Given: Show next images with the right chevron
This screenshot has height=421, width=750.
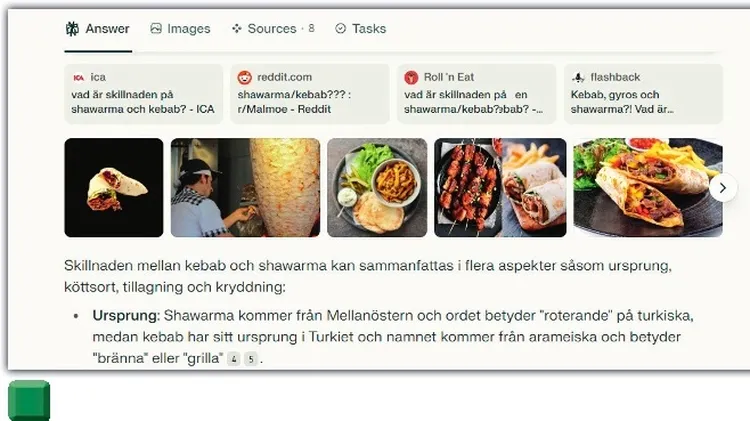Looking at the screenshot, I should [723, 188].
